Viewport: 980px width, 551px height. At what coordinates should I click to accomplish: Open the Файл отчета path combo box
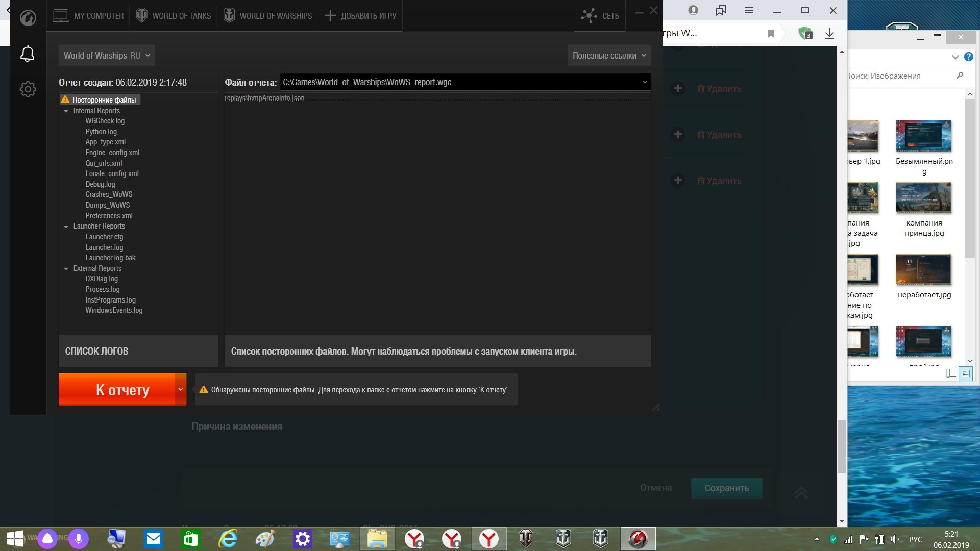465,82
